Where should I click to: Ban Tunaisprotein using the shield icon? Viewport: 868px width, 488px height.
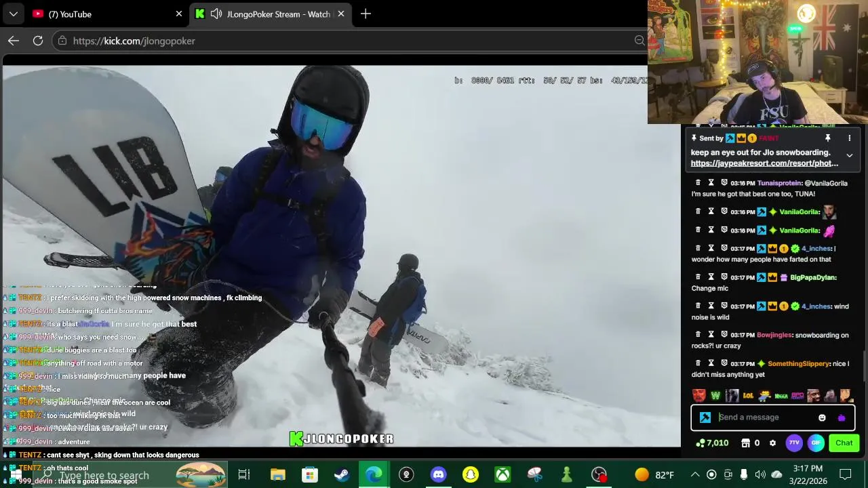tap(724, 182)
